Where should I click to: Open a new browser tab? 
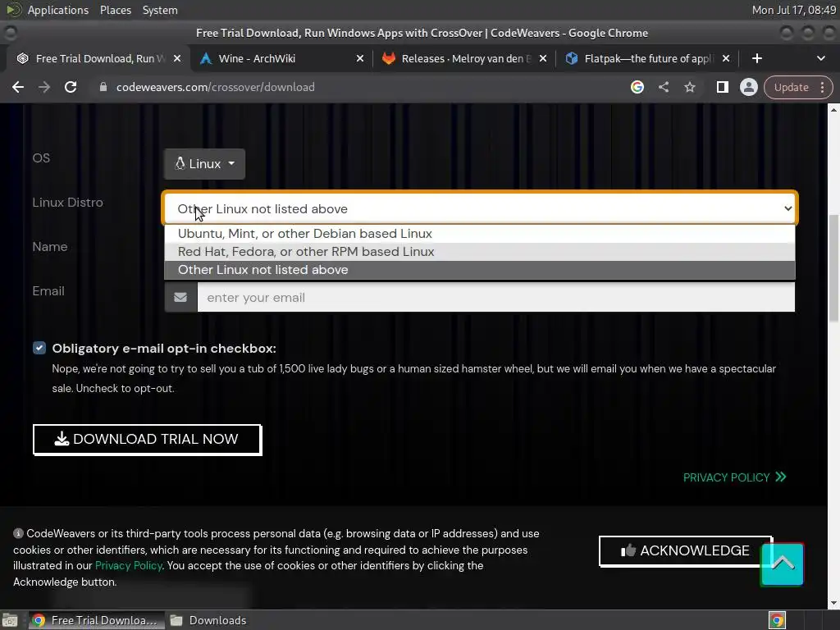point(756,58)
